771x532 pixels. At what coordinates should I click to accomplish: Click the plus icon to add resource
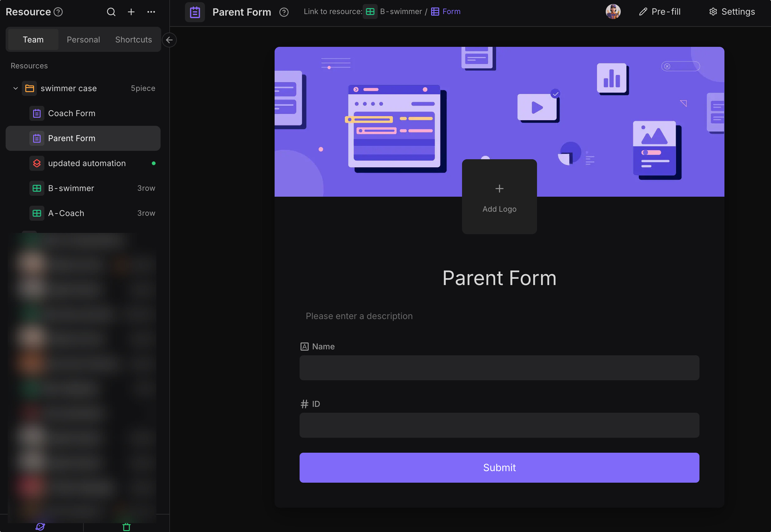coord(131,12)
